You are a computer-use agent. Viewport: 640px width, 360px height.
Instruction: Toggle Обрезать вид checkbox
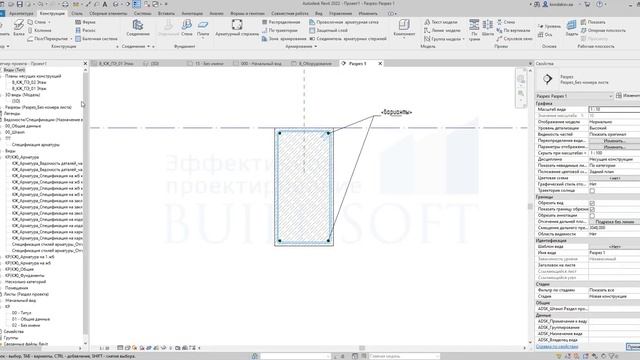tap(592, 203)
